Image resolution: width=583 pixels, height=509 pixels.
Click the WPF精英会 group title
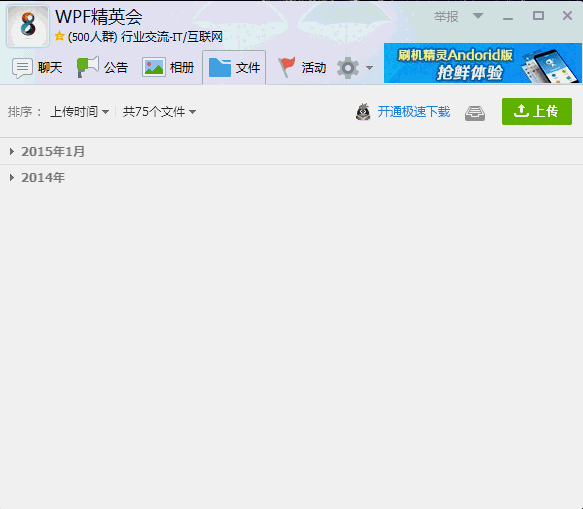[99, 16]
